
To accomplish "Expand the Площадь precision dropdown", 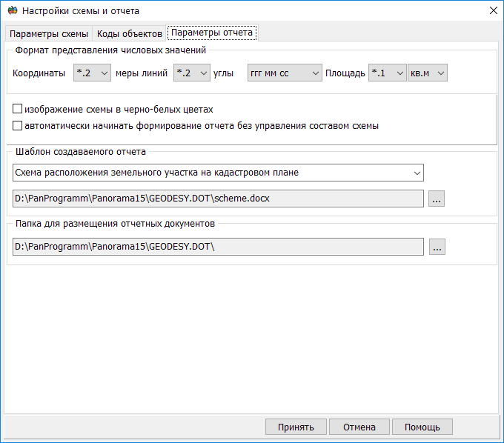I will click(x=387, y=73).
